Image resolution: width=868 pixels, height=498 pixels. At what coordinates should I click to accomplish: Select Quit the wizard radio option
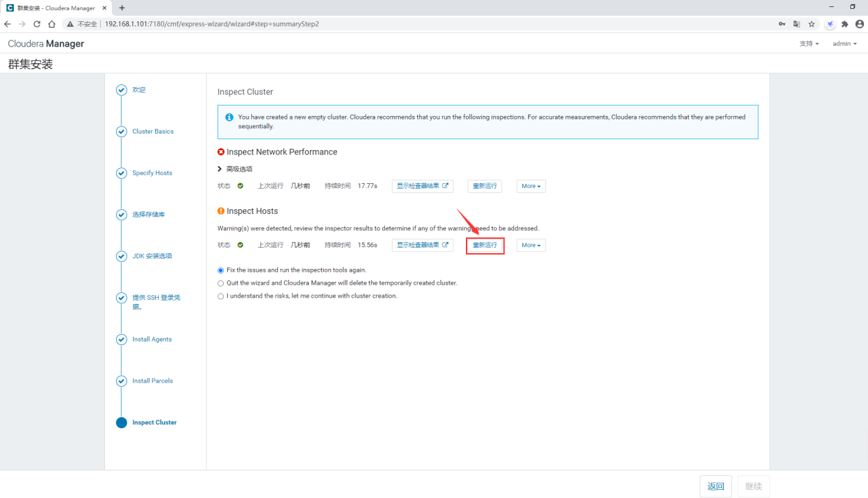click(x=220, y=283)
